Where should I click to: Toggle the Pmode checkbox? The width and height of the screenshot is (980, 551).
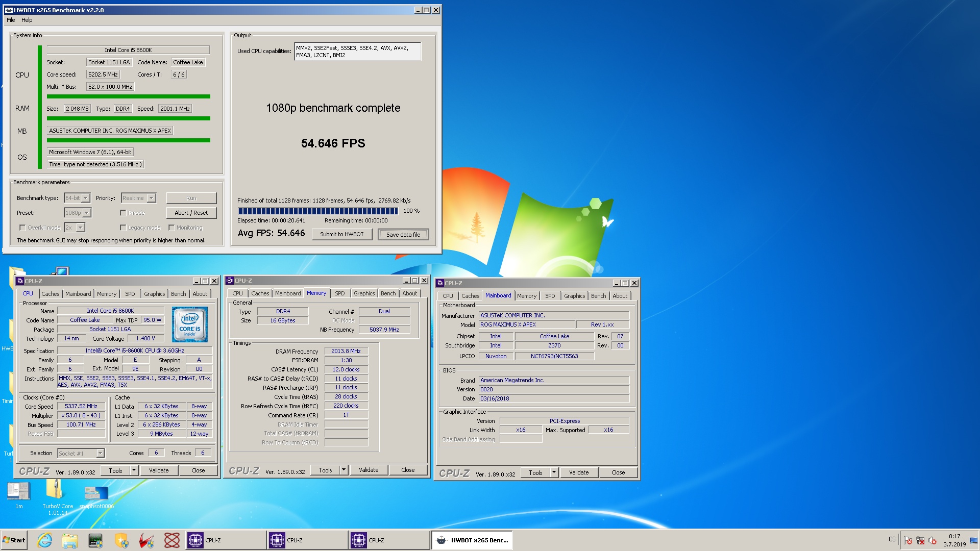(x=123, y=213)
